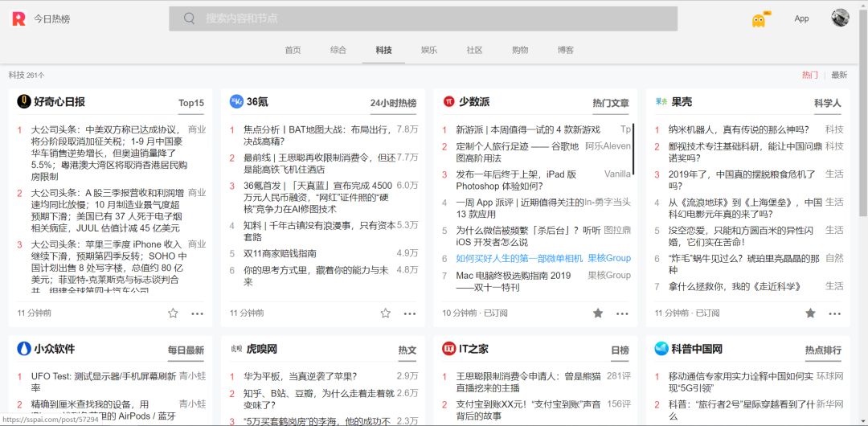Open more options on 好奇心日报 card
This screenshot has width=868, height=426.
tap(198, 313)
